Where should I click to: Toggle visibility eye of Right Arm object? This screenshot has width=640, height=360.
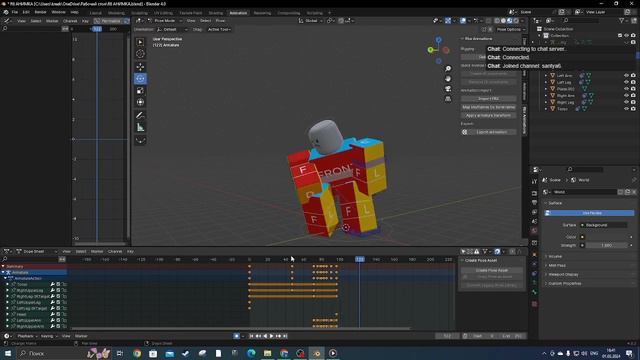(626, 96)
